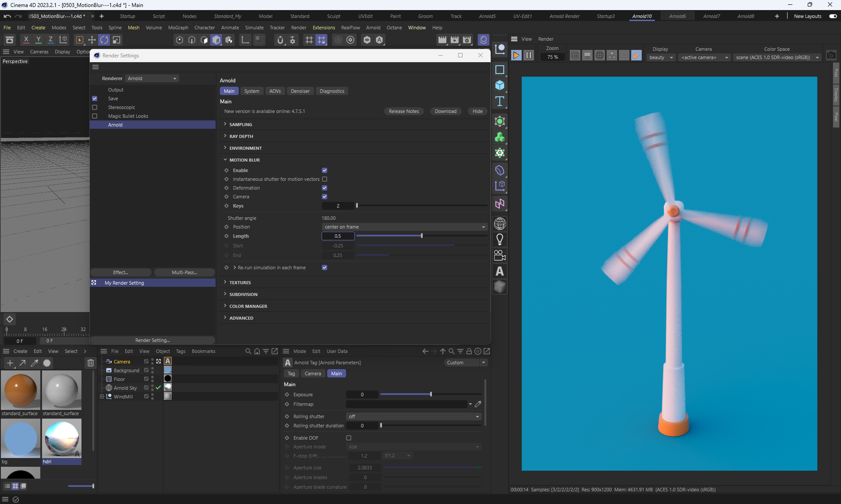
Task: Click the Release Notes button
Action: 403,111
